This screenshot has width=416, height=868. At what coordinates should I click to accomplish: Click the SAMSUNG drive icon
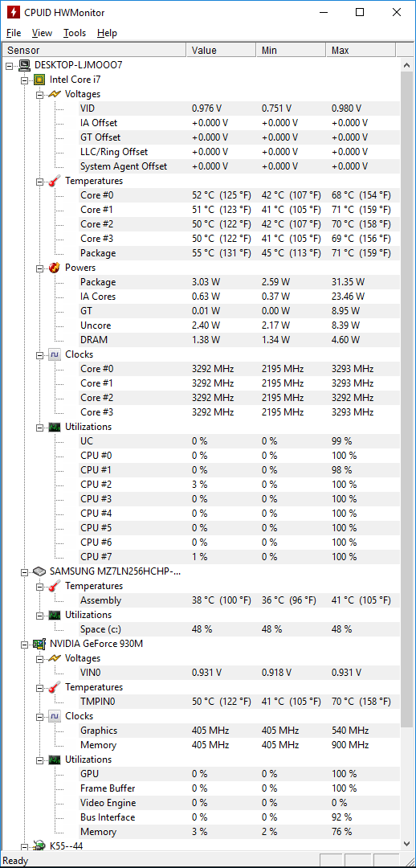pos(39,571)
